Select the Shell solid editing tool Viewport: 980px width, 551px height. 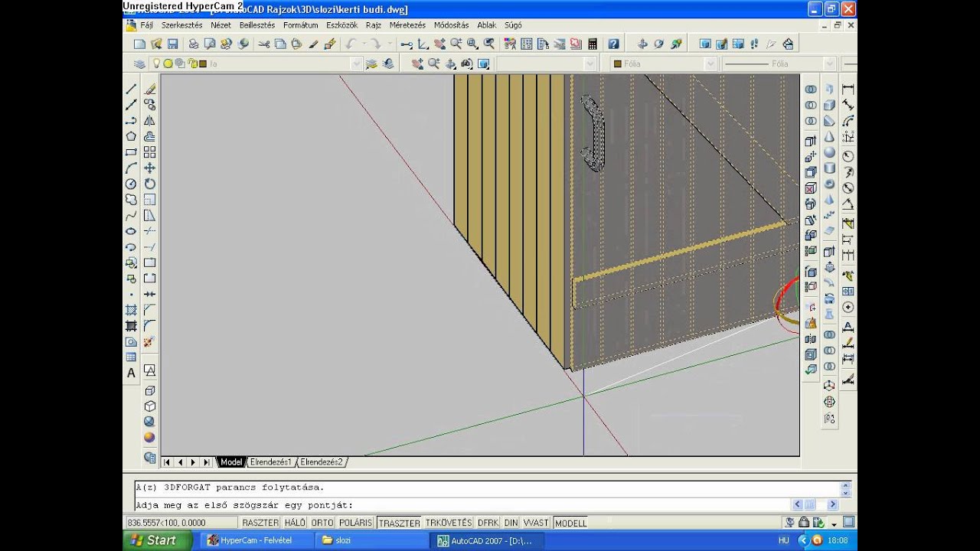click(x=811, y=354)
